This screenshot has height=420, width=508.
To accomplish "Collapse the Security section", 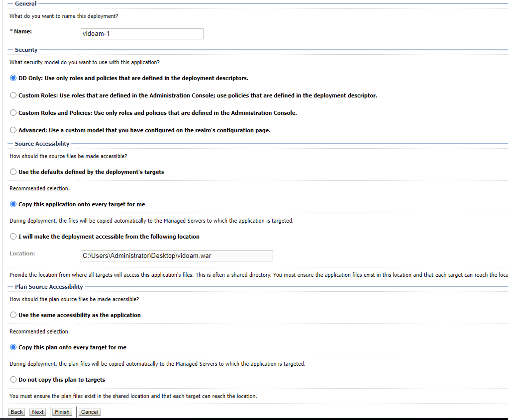I will click(x=9, y=49).
